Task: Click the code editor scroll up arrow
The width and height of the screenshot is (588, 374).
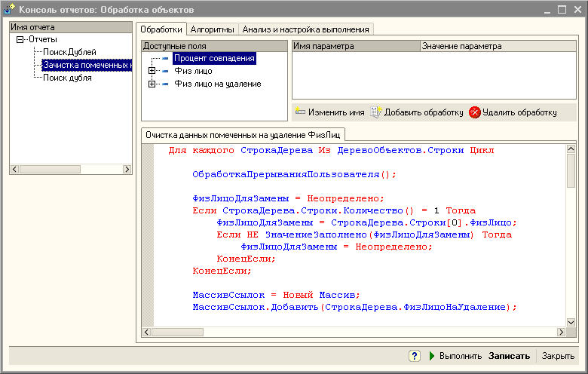Action: pyautogui.click(x=571, y=149)
